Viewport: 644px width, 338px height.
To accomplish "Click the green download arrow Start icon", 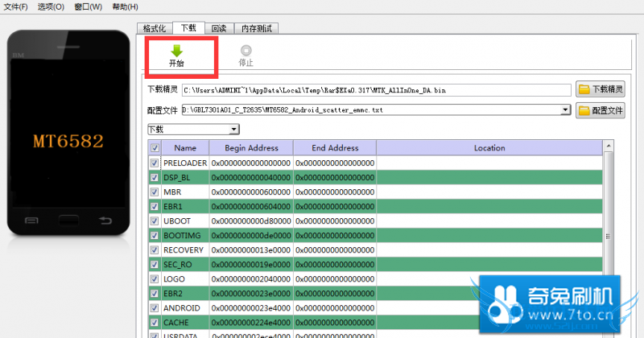I will tap(176, 51).
